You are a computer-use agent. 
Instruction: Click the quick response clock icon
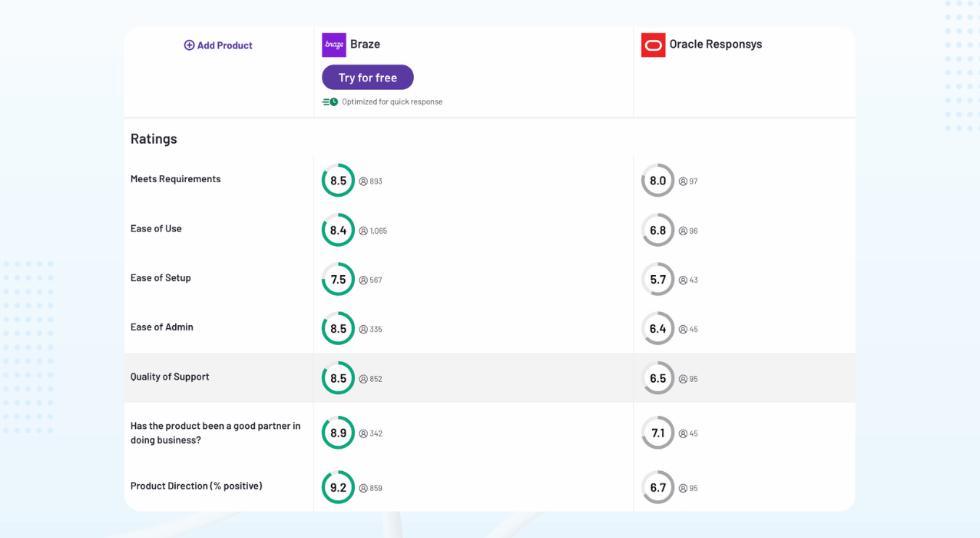click(330, 101)
